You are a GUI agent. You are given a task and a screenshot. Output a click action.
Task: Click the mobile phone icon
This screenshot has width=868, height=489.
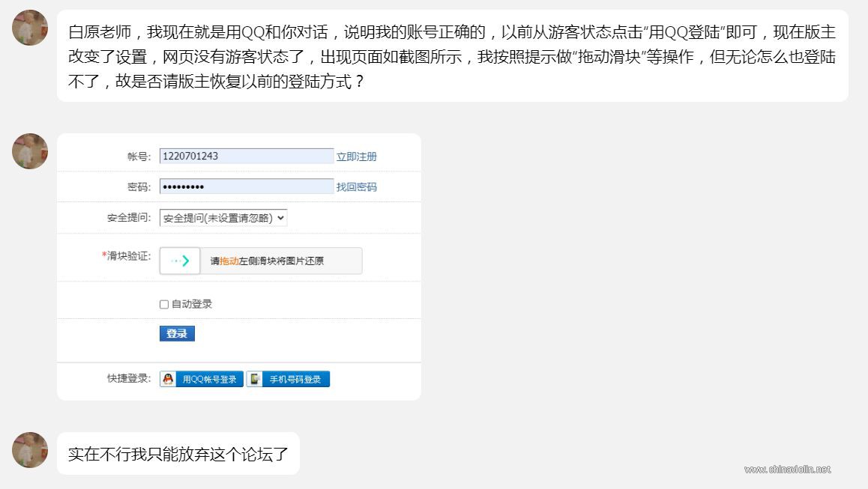[255, 379]
